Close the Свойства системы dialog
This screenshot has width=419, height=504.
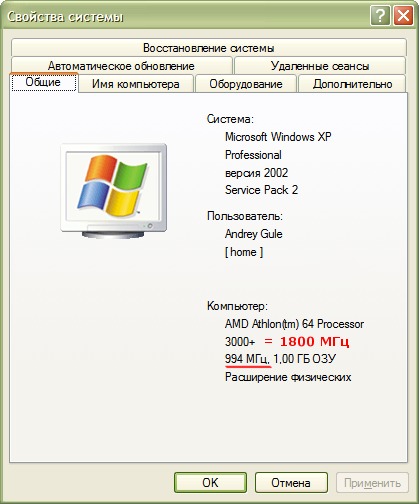[x=403, y=15]
